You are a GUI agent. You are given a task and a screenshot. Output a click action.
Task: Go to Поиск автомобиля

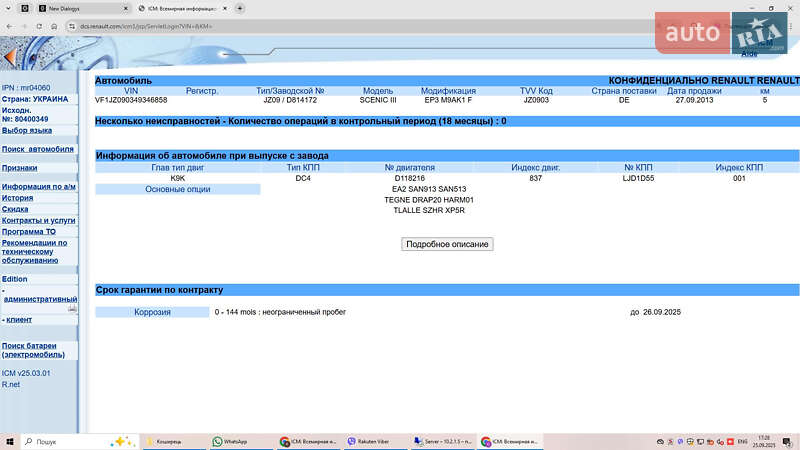[x=38, y=149]
